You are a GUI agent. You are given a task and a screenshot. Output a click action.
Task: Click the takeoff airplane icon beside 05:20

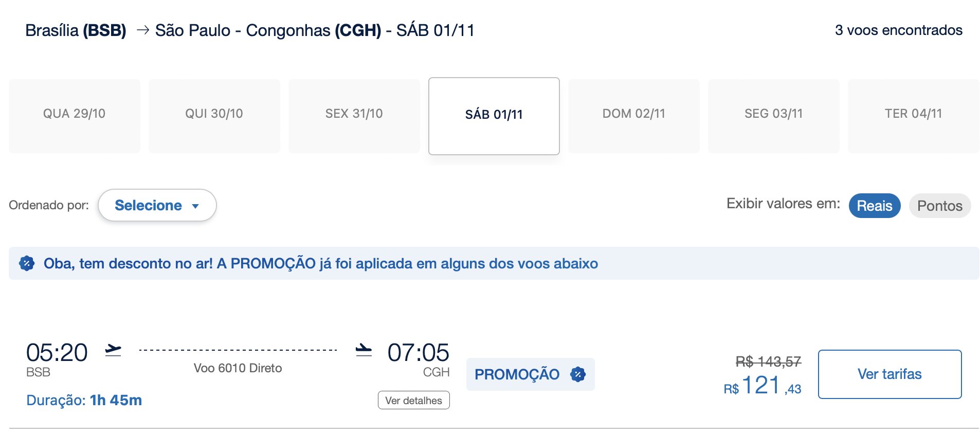coord(113,350)
